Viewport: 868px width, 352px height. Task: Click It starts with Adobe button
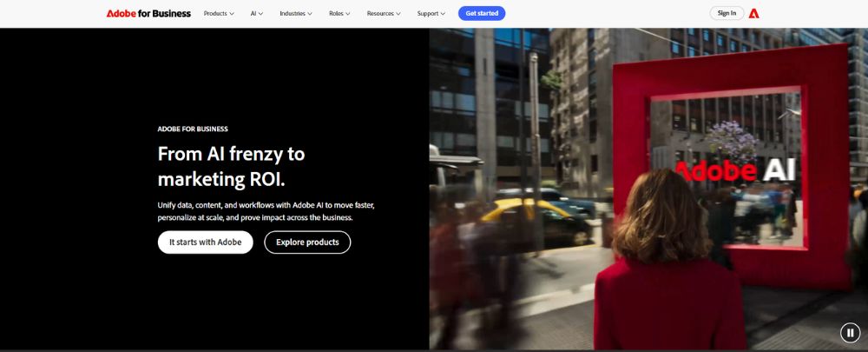[x=206, y=242]
